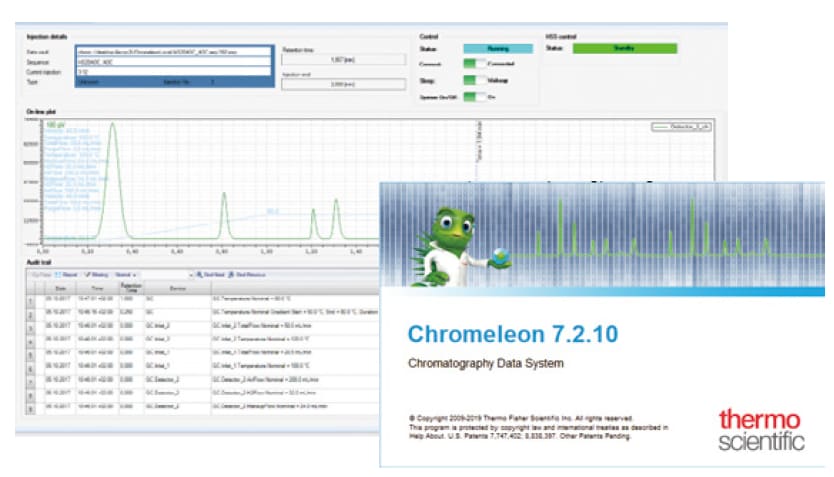Click the Chromatography Data System subtitle
This screenshot has width=834, height=477.
[486, 364]
